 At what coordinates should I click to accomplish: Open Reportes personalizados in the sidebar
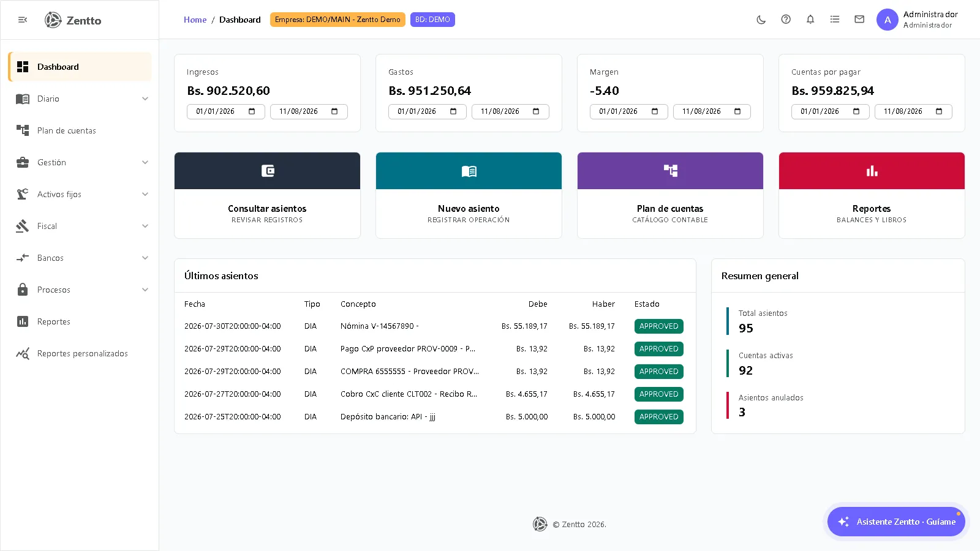pyautogui.click(x=80, y=353)
